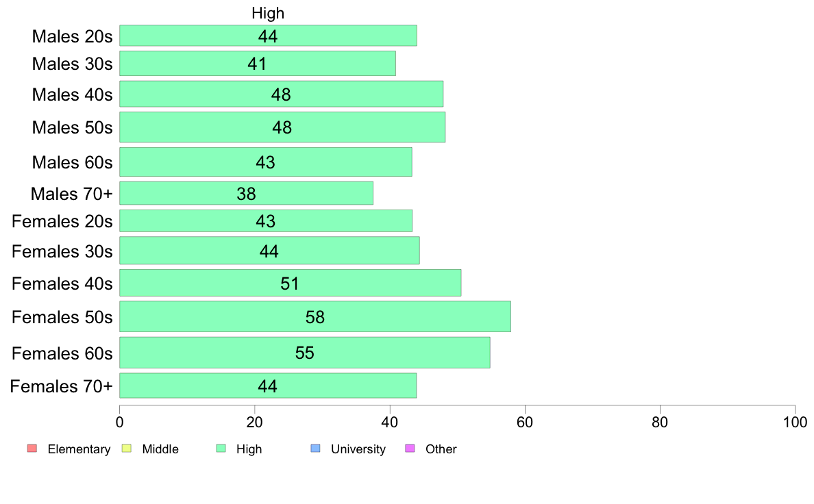Click the University legend label
This screenshot has height=504, width=814.
point(358,449)
